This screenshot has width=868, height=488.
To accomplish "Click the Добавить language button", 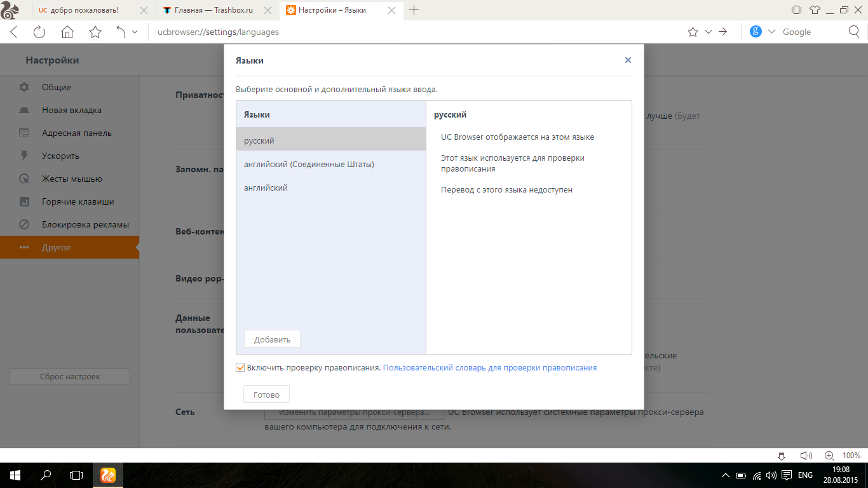I will tap(272, 339).
